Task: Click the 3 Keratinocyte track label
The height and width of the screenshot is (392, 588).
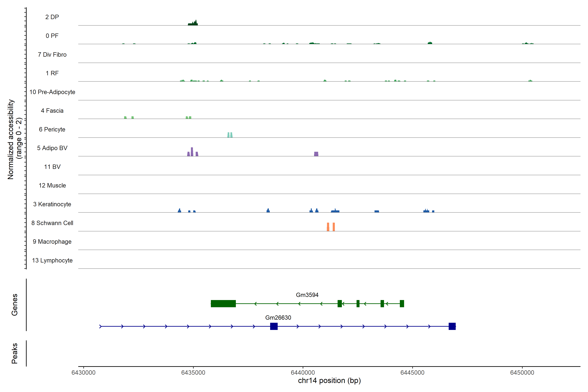Action: click(x=52, y=204)
